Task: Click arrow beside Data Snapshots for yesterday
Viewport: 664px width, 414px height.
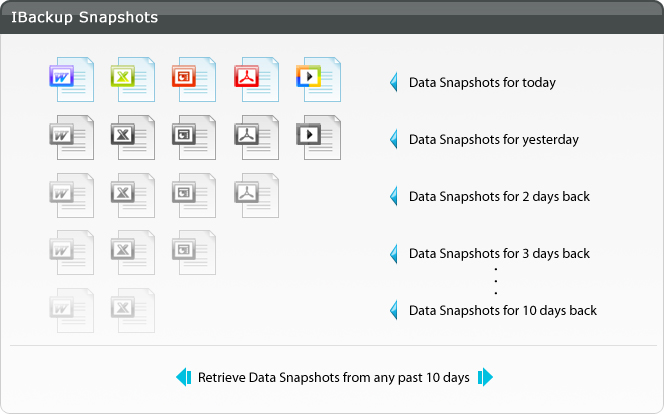Action: pyautogui.click(x=394, y=139)
